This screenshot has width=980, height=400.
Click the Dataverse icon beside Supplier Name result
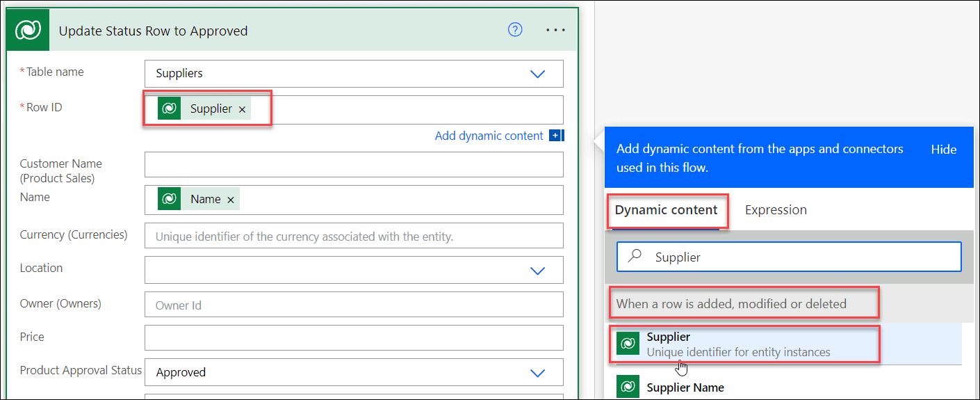[x=628, y=387]
